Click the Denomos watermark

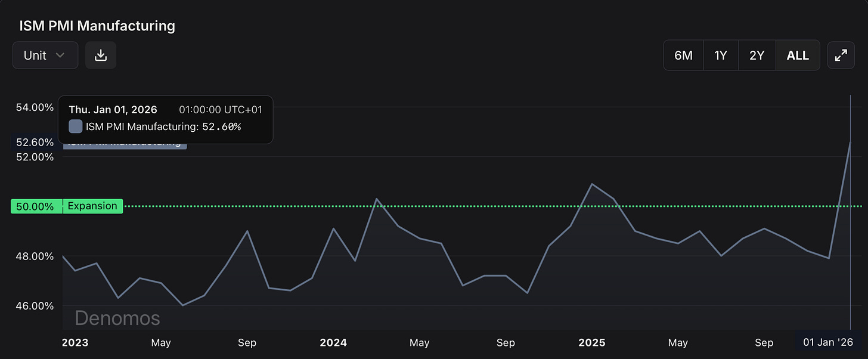click(117, 318)
